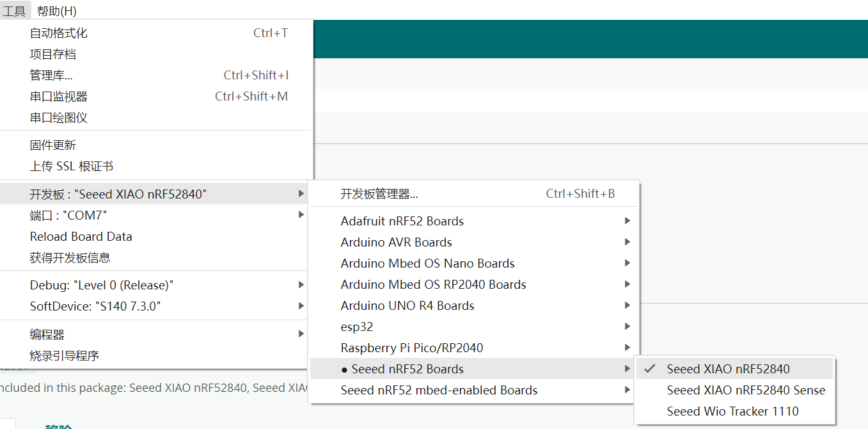This screenshot has height=429, width=868.
Task: Choose 自动格式化 from the tools menu
Action: (x=156, y=33)
